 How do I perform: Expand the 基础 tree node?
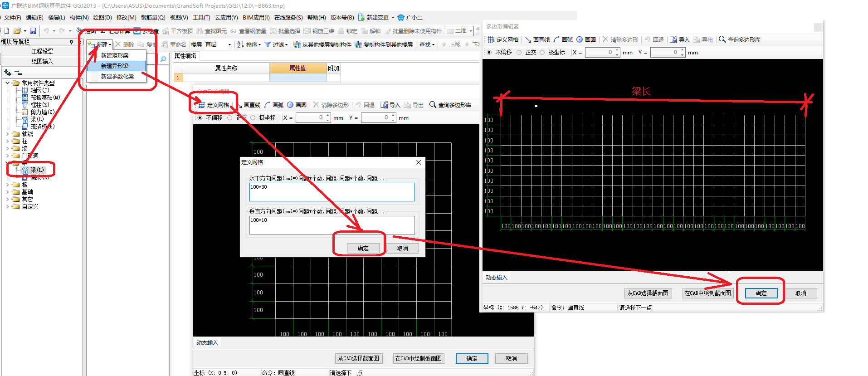click(x=8, y=192)
